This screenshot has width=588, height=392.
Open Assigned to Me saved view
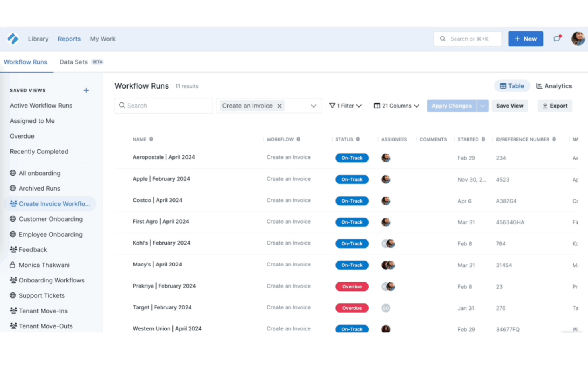click(32, 121)
